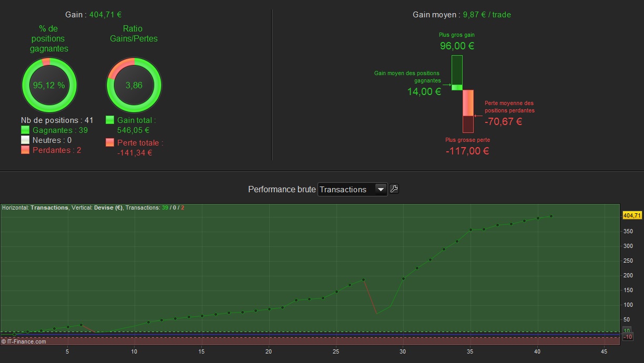Viewport: 644px width, 363px height.
Task: Click the 'Neutres : 0' label
Action: 52,140
